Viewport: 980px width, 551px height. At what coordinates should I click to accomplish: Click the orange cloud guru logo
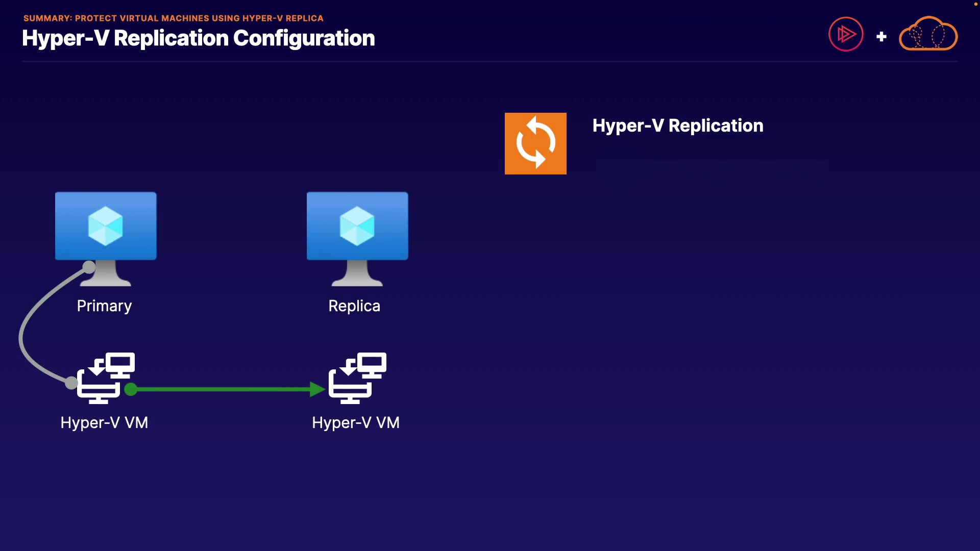tap(928, 34)
